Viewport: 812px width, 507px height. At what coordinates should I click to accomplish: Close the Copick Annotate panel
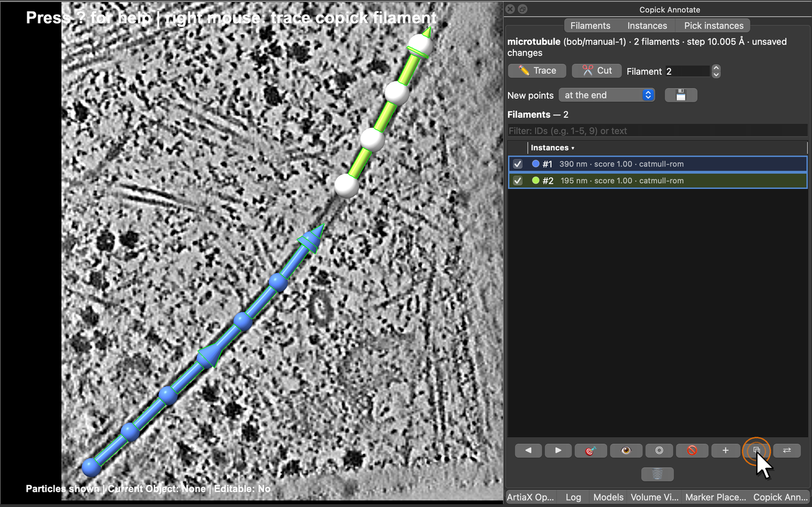coord(510,9)
